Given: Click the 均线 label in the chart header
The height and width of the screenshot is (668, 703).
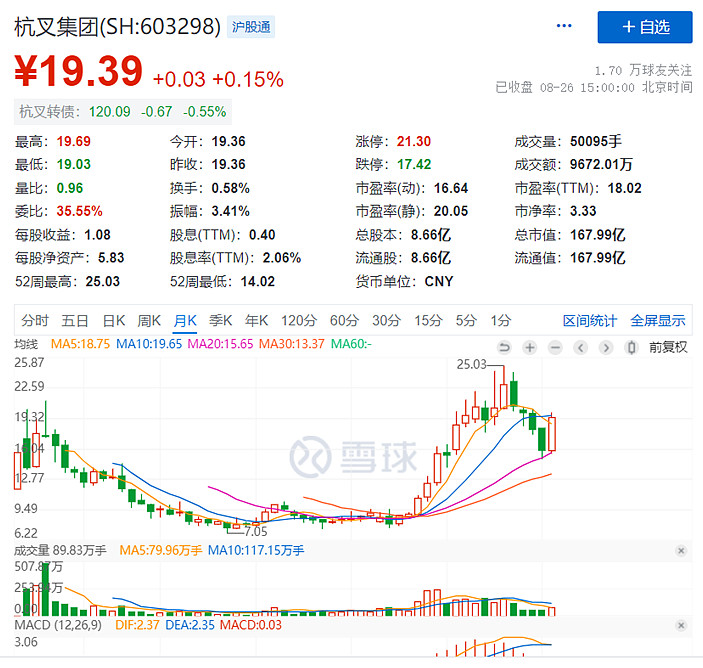Looking at the screenshot, I should click(26, 345).
